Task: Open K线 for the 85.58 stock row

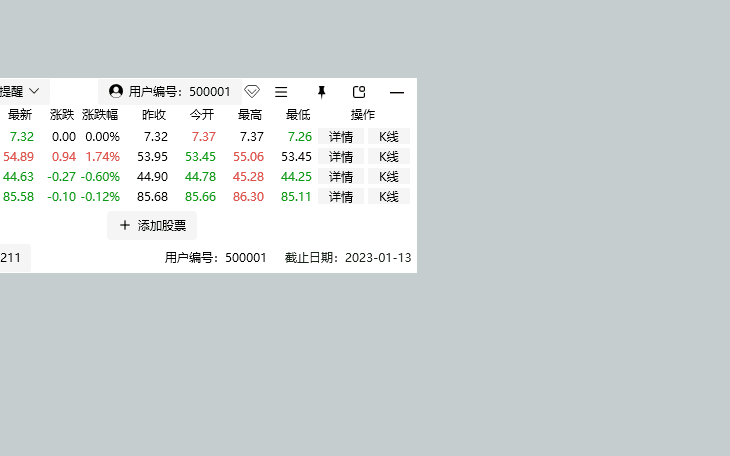Action: tap(389, 197)
